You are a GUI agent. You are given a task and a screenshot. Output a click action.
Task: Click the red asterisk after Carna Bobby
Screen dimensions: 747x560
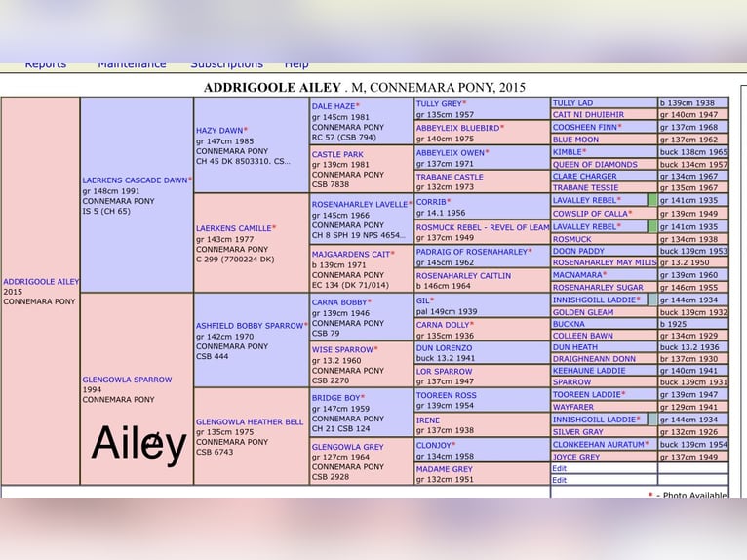(370, 302)
